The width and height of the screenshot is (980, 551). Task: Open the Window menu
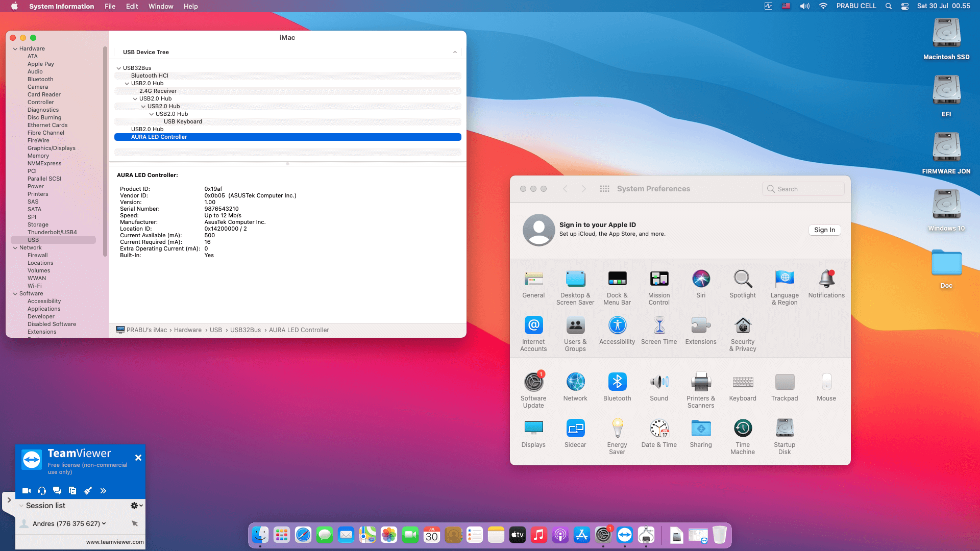click(161, 6)
